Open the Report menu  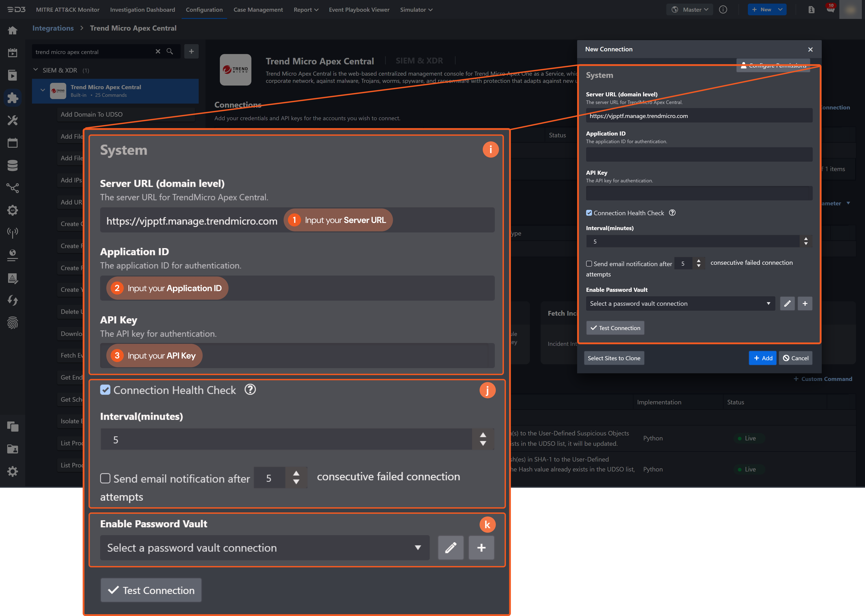(x=305, y=10)
